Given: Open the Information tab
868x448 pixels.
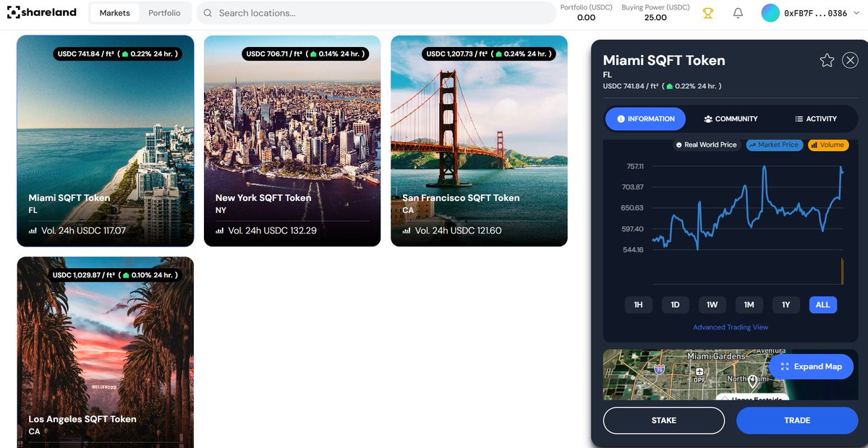Looking at the screenshot, I should 645,119.
